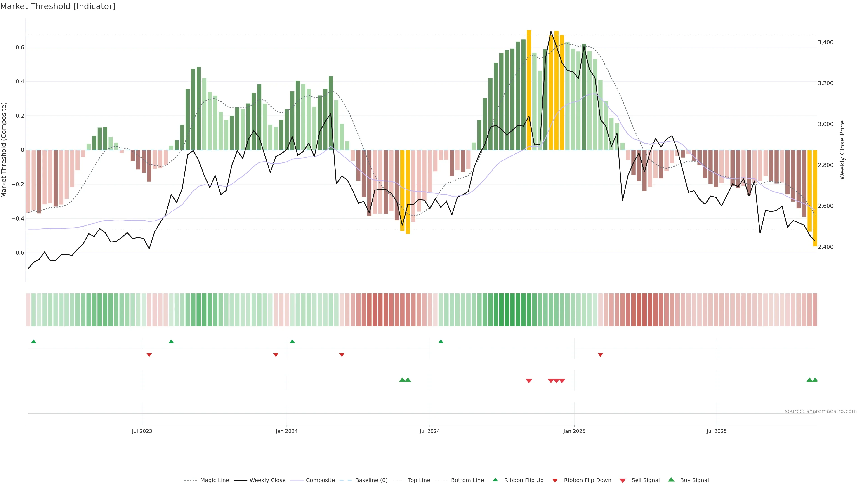868x488 pixels.
Task: Toggle Magic Line series in legend
Action: click(x=214, y=480)
